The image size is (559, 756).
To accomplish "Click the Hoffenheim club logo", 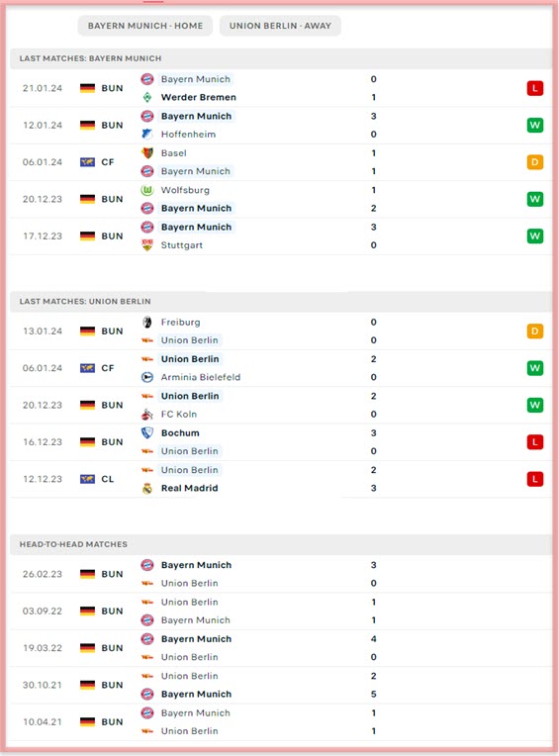I will [x=147, y=135].
